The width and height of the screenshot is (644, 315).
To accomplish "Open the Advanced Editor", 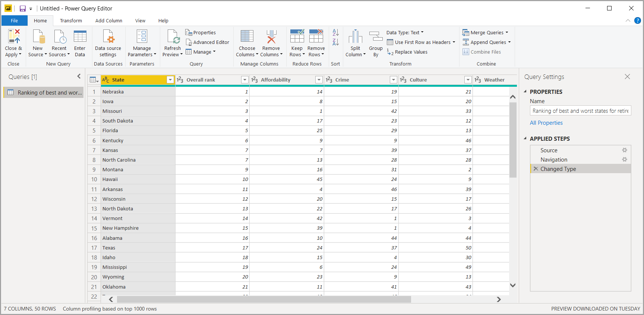I will point(207,42).
